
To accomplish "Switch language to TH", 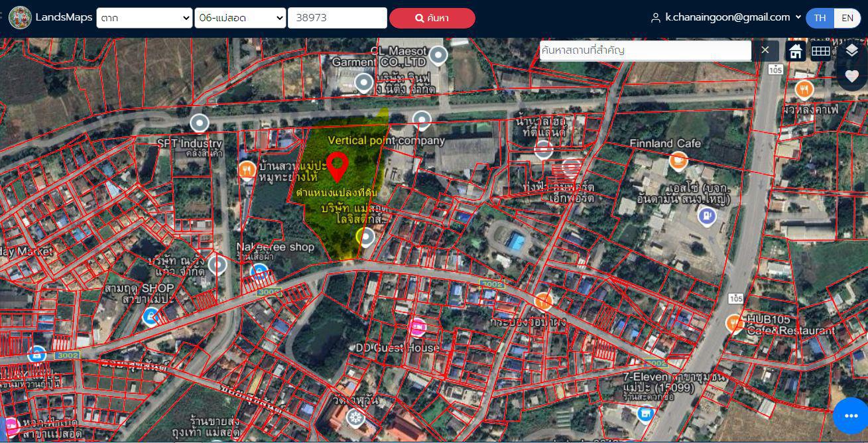I will tap(820, 18).
